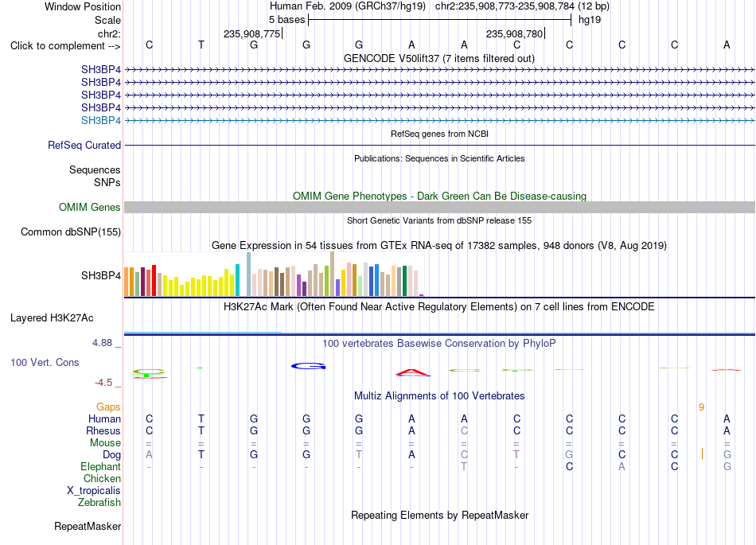Click the orange 9 in the Gaps row
This screenshot has width=756, height=545.
[702, 407]
